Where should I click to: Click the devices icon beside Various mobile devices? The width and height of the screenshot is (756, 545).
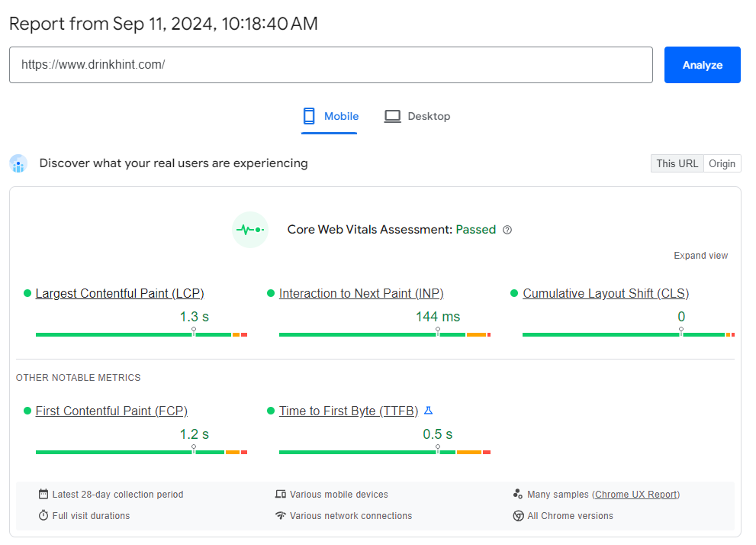281,495
